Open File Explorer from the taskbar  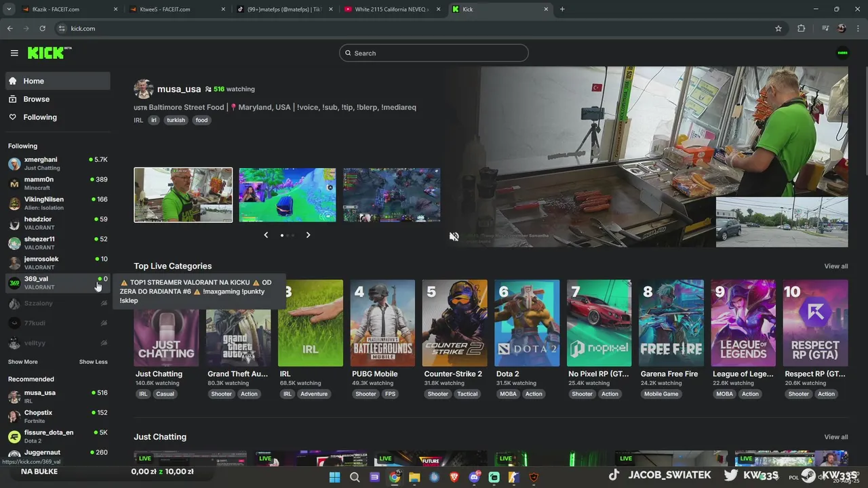pos(414,477)
